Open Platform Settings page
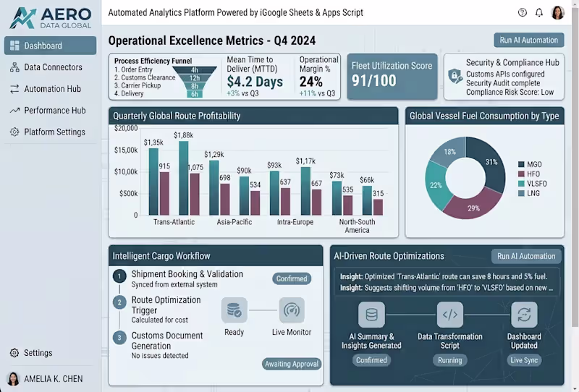Viewport: 579px width, 392px height. (x=50, y=132)
